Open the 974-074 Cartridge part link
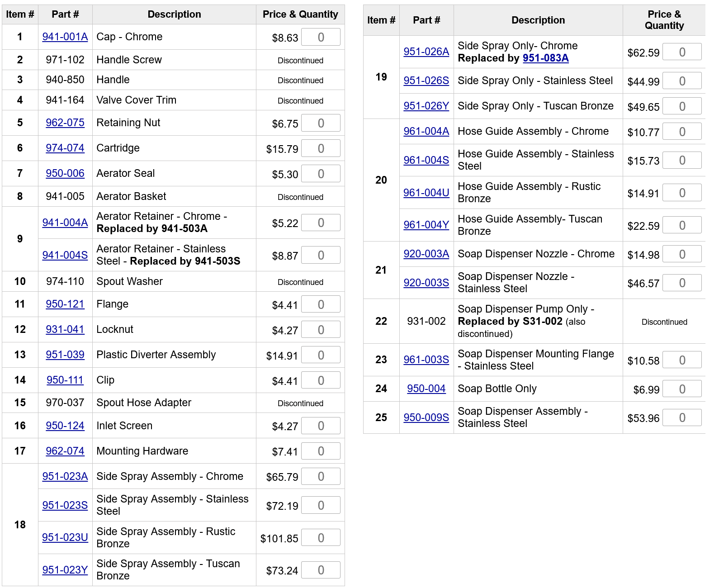This screenshot has width=719, height=588. point(65,148)
